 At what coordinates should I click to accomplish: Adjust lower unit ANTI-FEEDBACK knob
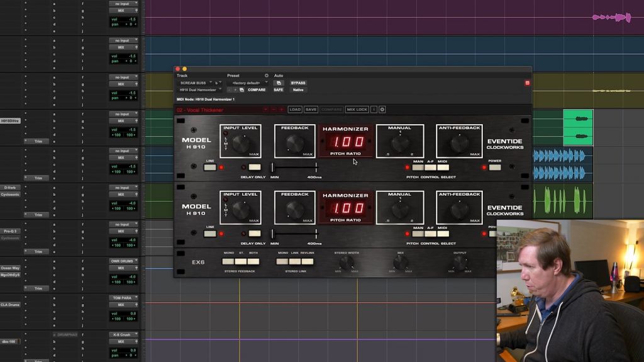tap(459, 210)
